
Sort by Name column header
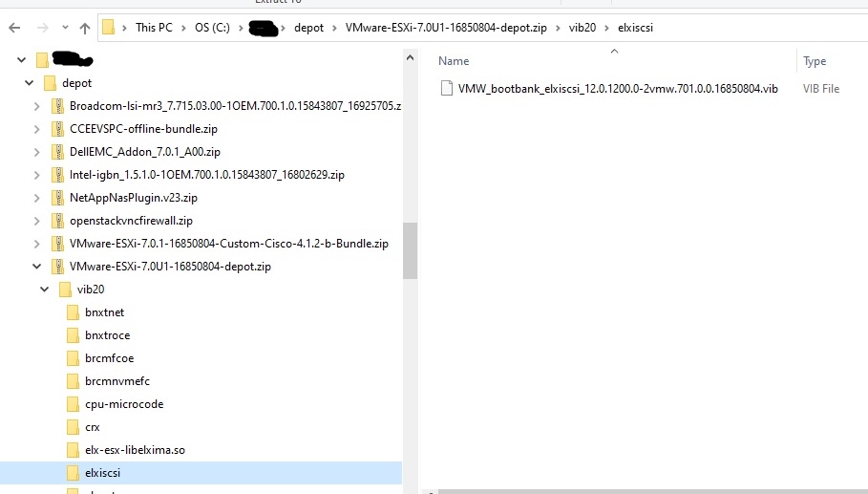454,61
